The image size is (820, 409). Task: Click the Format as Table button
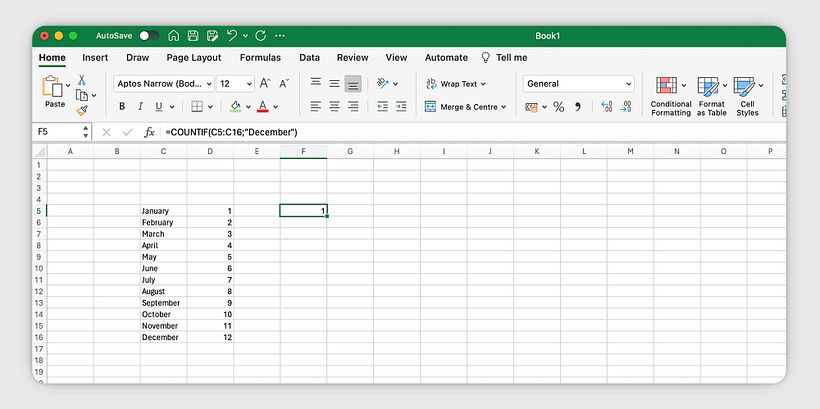(711, 96)
